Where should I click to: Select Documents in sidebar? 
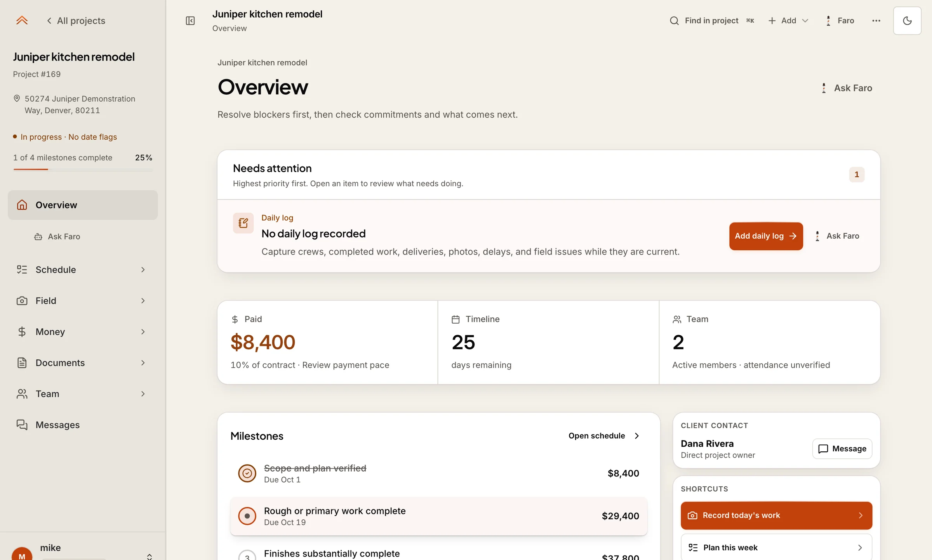[83, 362]
